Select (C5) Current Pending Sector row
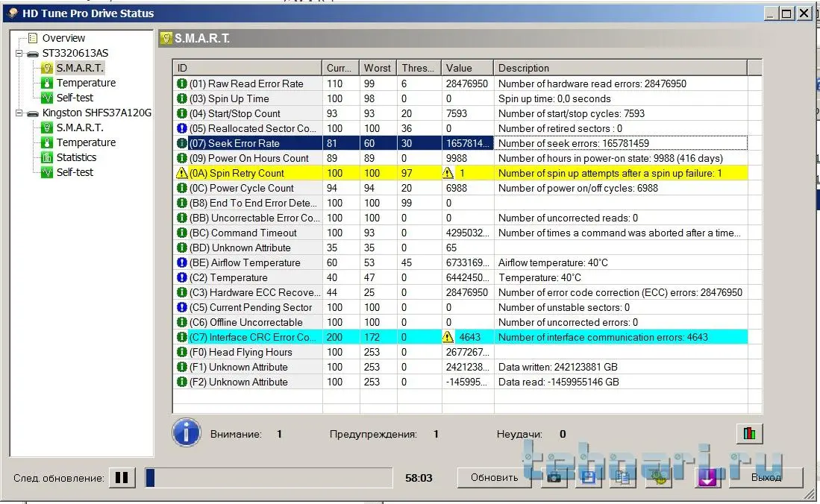 [460, 307]
